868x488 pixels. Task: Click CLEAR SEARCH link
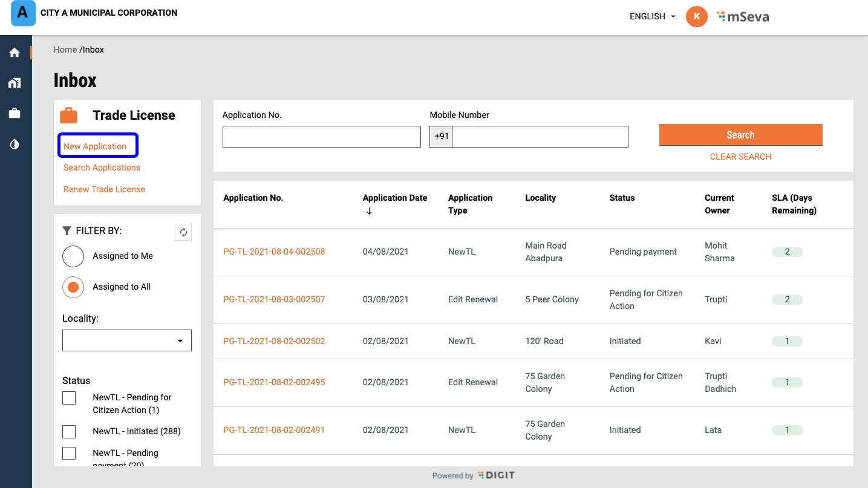pos(740,157)
